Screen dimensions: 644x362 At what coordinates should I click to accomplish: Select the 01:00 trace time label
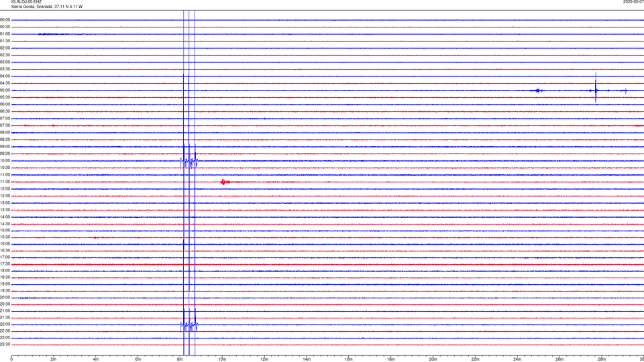pyautogui.click(x=5, y=34)
